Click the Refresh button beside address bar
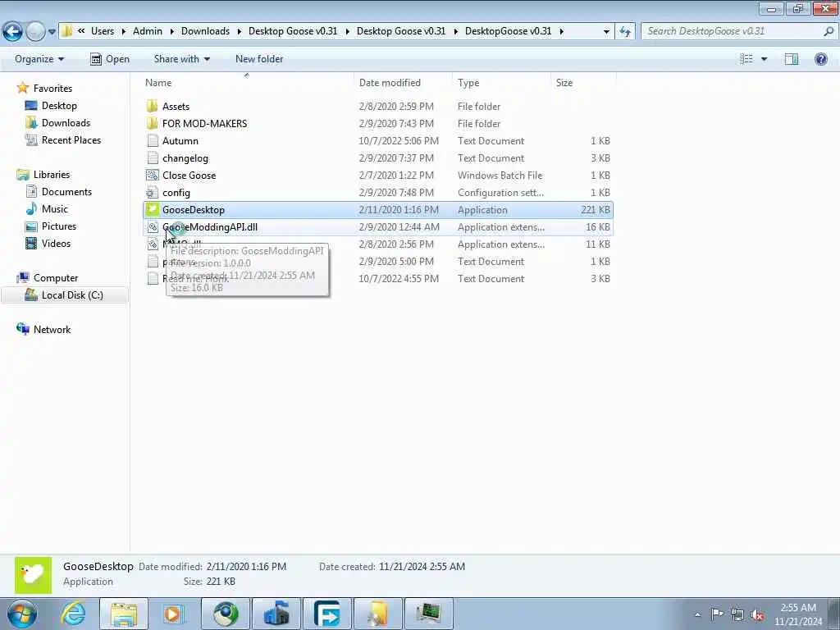 pyautogui.click(x=624, y=32)
